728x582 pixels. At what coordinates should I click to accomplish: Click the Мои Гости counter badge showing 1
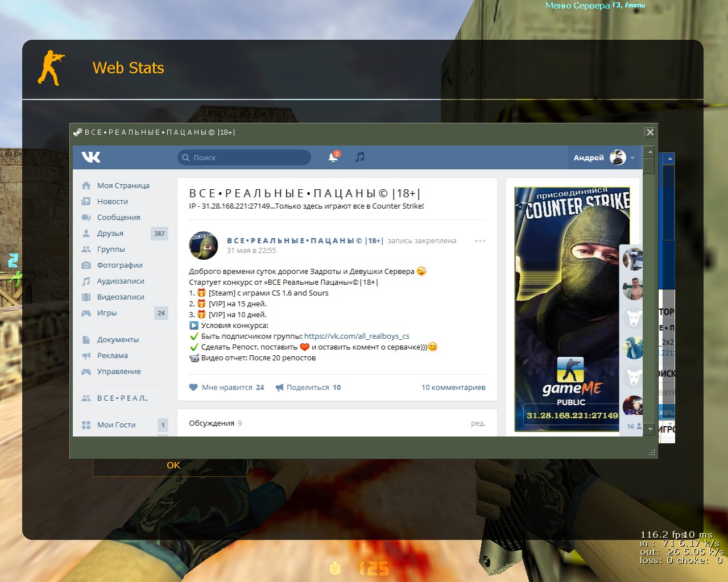tap(163, 425)
